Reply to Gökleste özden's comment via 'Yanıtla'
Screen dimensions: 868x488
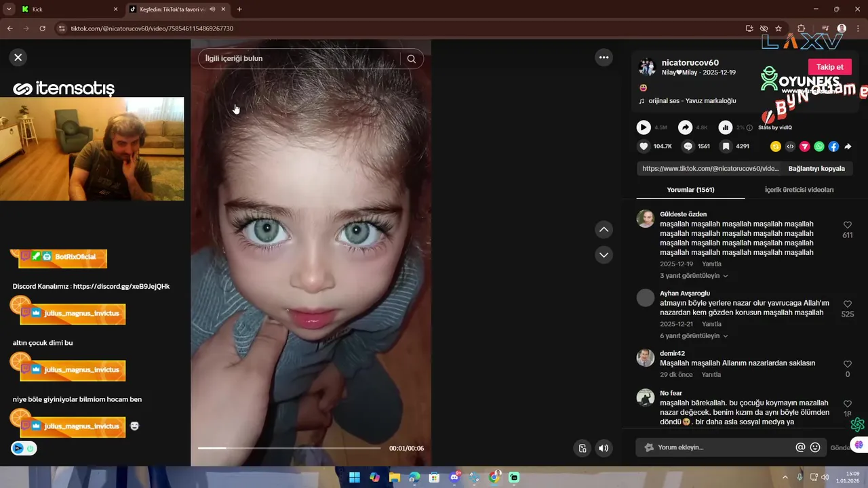coord(711,264)
